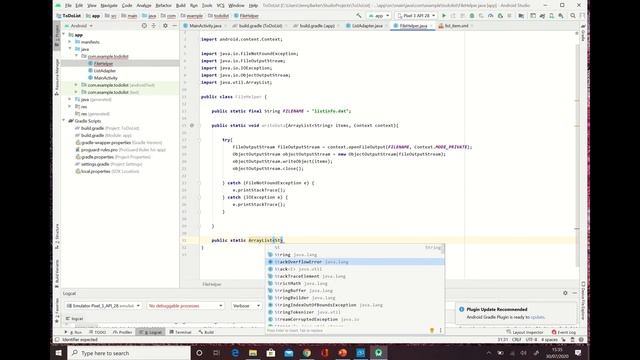640x360 pixels.
Task: Open the app run configuration dropdown
Action: [379, 16]
